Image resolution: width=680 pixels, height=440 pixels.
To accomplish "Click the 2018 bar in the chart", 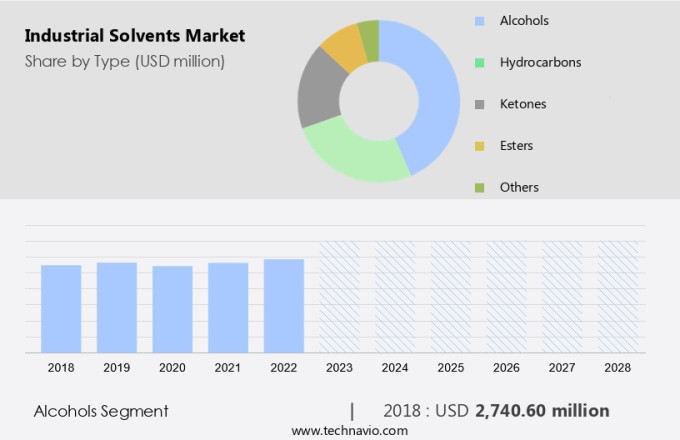I will 61,309.
